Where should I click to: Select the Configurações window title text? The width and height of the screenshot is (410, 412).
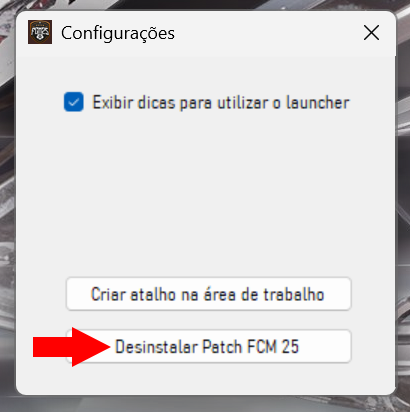[118, 33]
